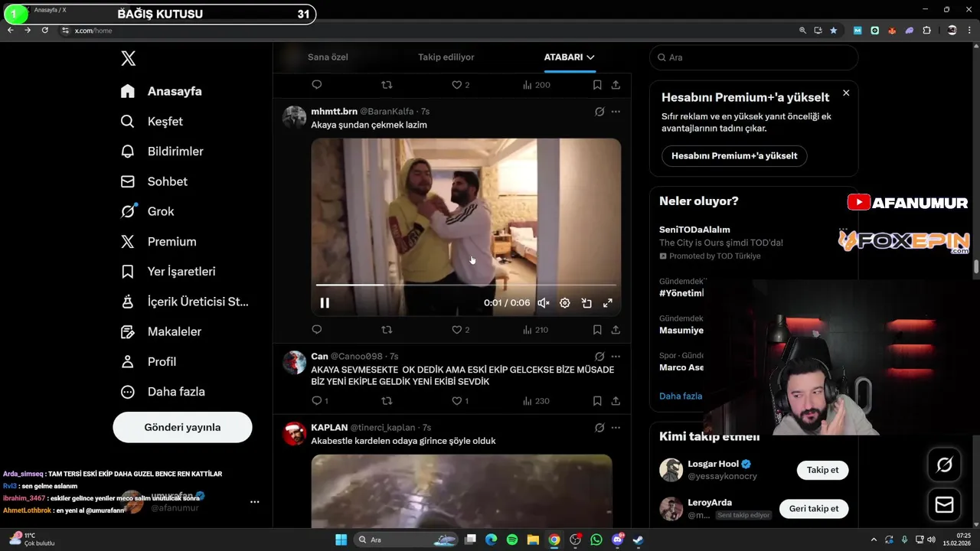Seek along the video progress bar
Image resolution: width=980 pixels, height=551 pixels.
(466, 285)
